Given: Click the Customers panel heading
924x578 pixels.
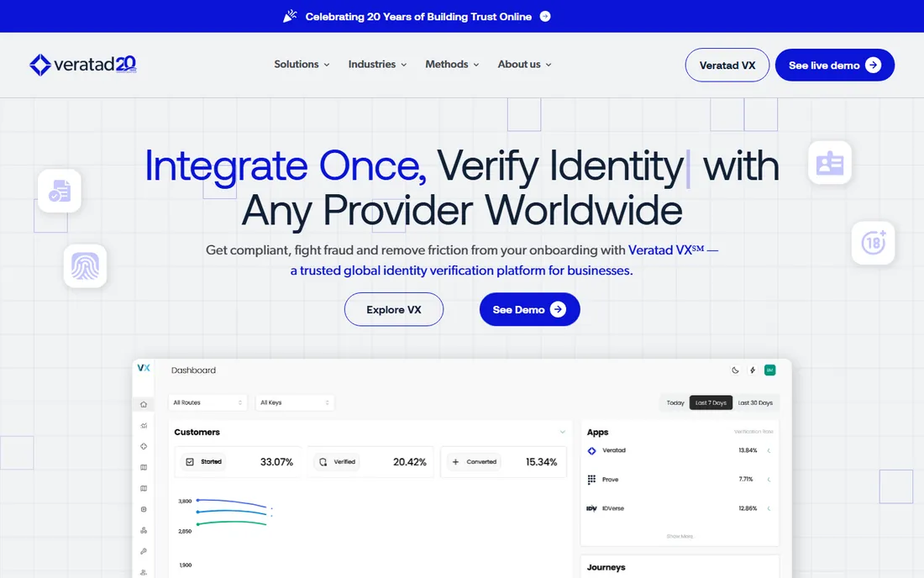Looking at the screenshot, I should 197,432.
